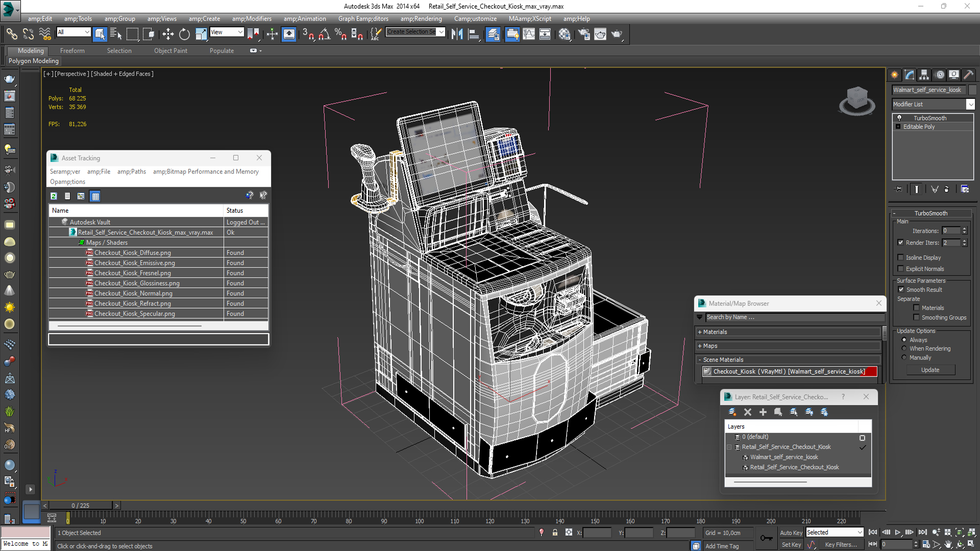Image resolution: width=980 pixels, height=551 pixels.
Task: Enable Separate by Materials checkbox
Action: point(916,308)
